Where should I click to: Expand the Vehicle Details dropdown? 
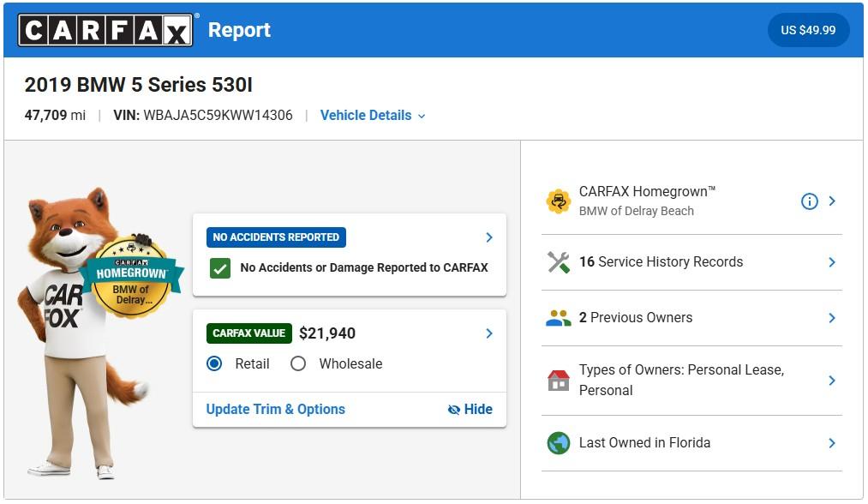tap(373, 115)
